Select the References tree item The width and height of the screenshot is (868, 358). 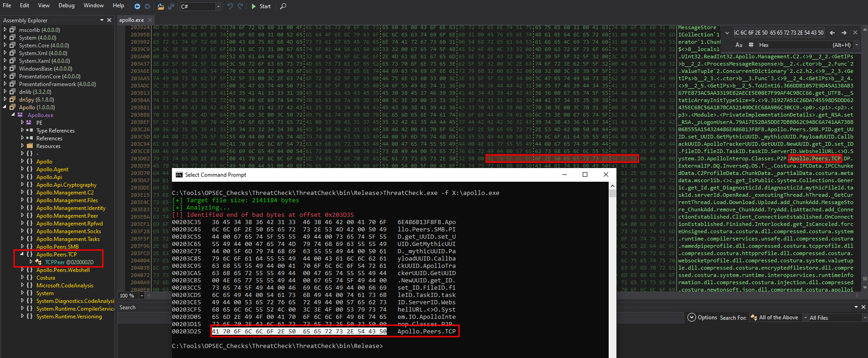[49, 138]
